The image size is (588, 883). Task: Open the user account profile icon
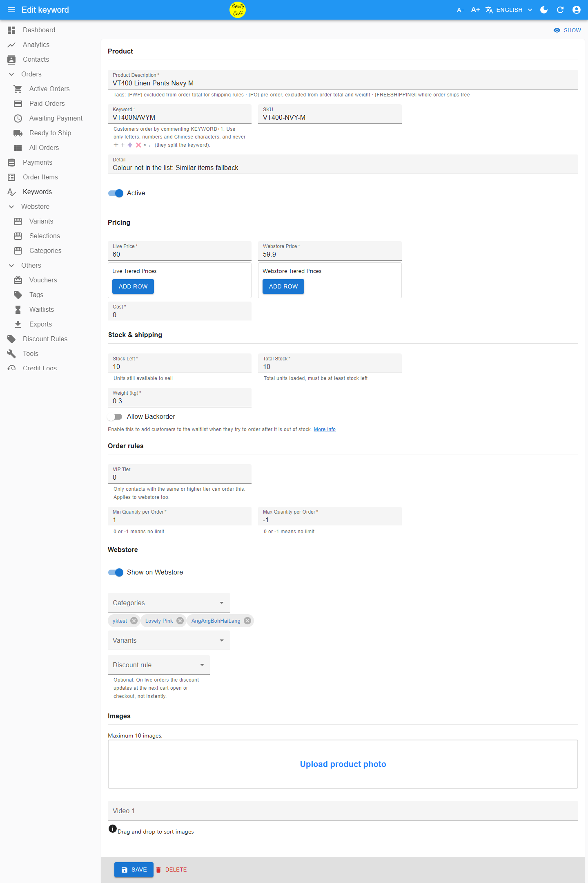(x=577, y=10)
